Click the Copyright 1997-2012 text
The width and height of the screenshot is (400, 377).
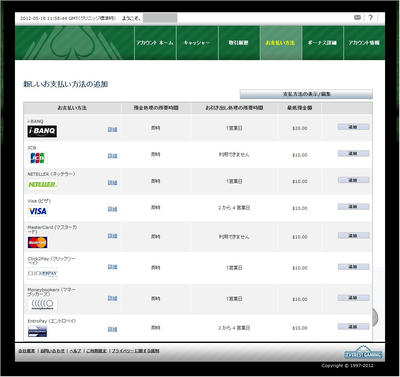click(347, 366)
